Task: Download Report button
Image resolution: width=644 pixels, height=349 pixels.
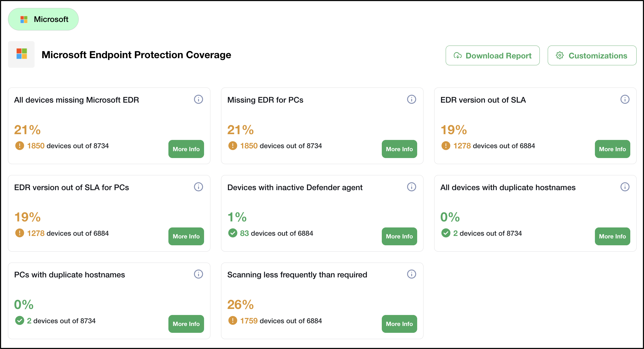Action: pyautogui.click(x=493, y=56)
